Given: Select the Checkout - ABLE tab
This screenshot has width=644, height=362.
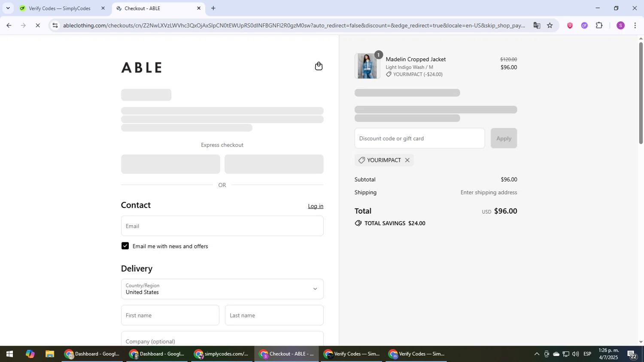Looking at the screenshot, I should click(x=158, y=8).
